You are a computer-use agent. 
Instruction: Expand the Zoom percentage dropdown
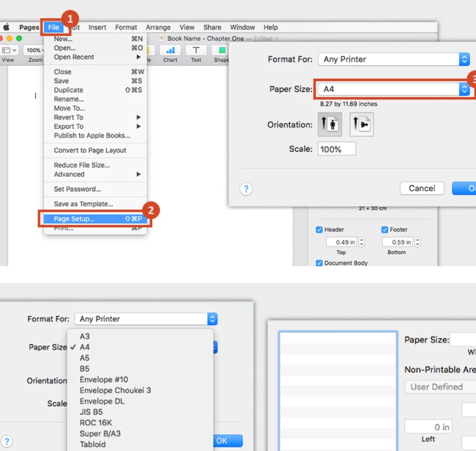coord(34,50)
